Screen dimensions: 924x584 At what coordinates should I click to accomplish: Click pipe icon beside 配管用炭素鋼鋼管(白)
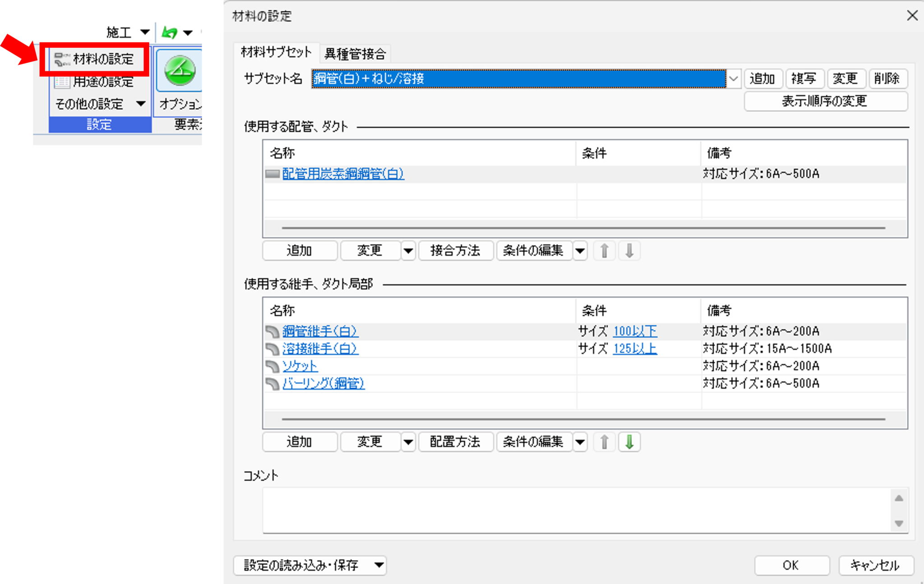[x=273, y=174]
